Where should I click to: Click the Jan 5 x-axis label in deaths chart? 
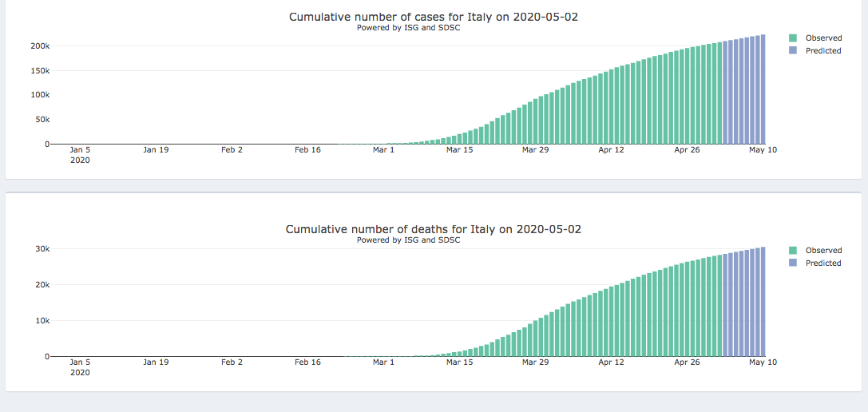coord(80,362)
